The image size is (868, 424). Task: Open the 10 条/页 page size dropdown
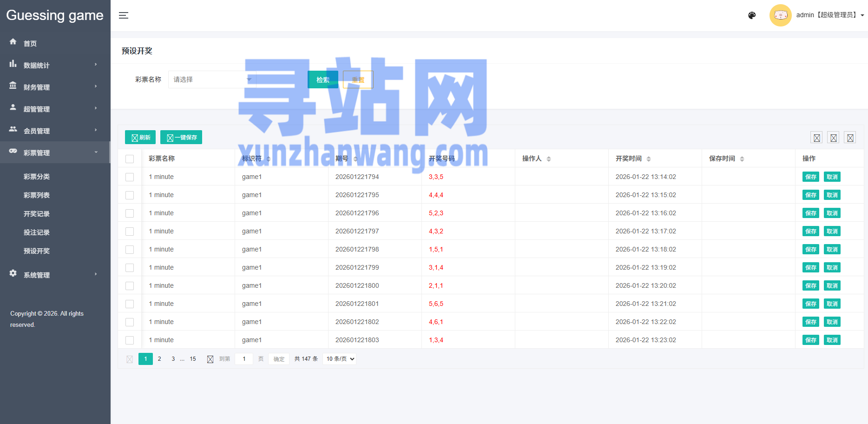pyautogui.click(x=340, y=359)
